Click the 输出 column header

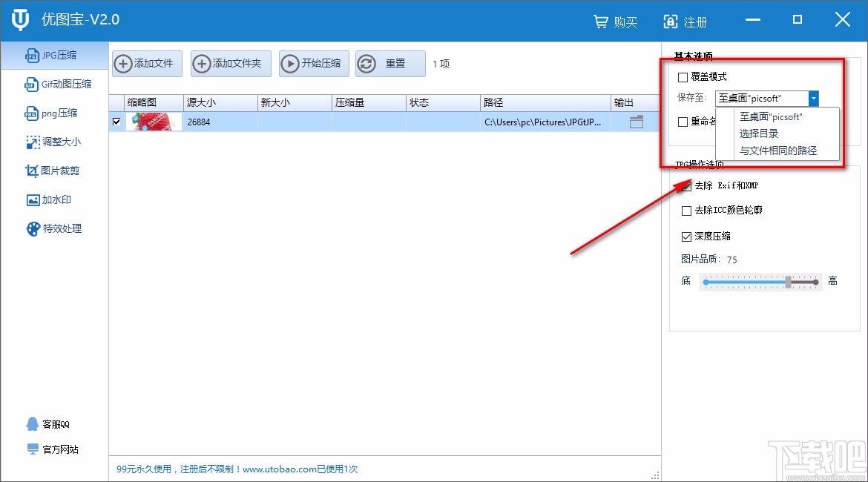coord(636,102)
